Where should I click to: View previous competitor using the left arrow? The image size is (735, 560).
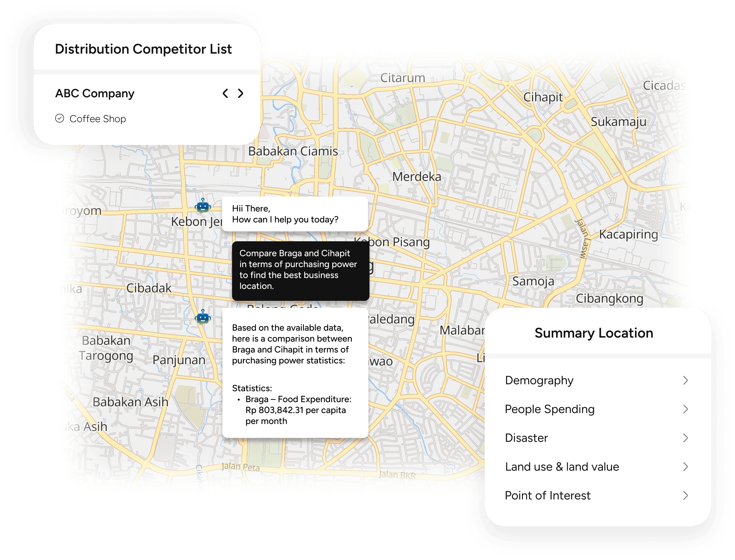pos(225,94)
